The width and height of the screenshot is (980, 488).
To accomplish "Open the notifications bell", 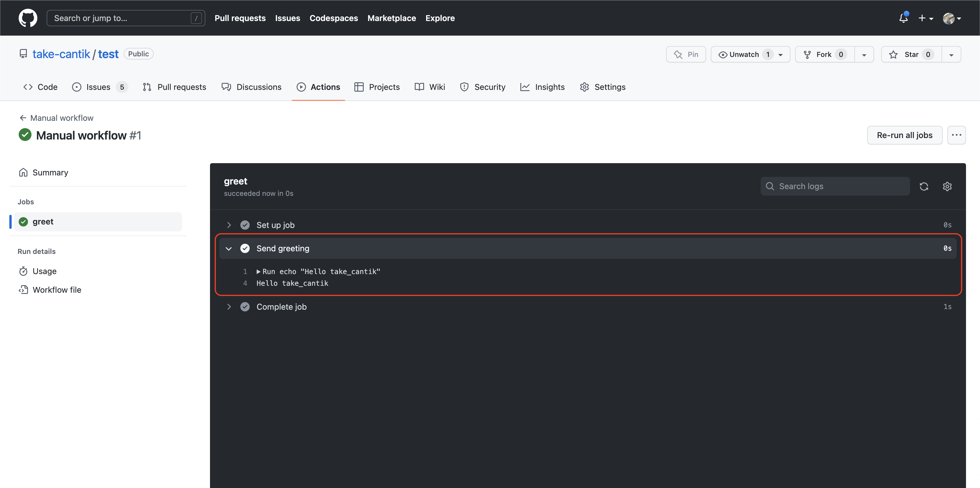I will [x=903, y=18].
